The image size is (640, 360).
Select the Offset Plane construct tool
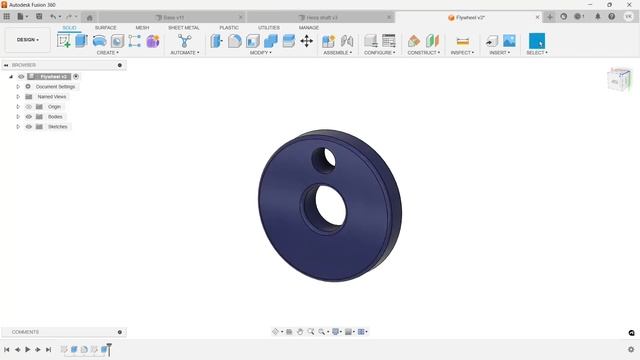414,41
